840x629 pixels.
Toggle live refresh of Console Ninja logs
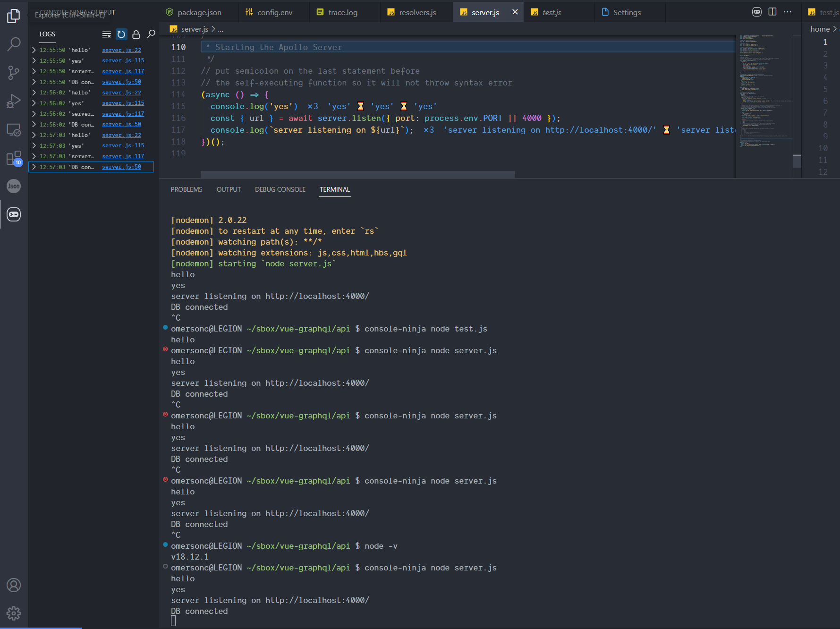[121, 34]
